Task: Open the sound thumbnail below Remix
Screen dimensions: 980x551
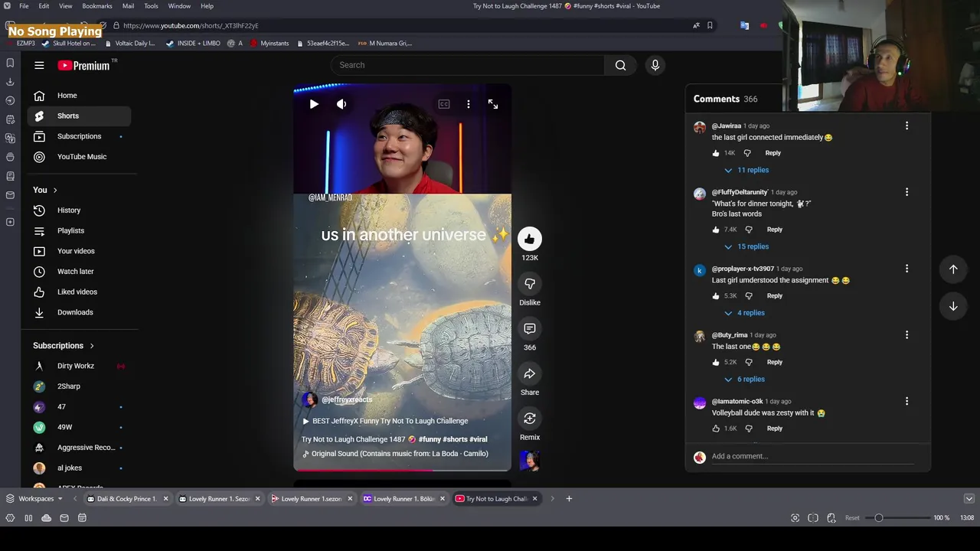Action: 529,460
